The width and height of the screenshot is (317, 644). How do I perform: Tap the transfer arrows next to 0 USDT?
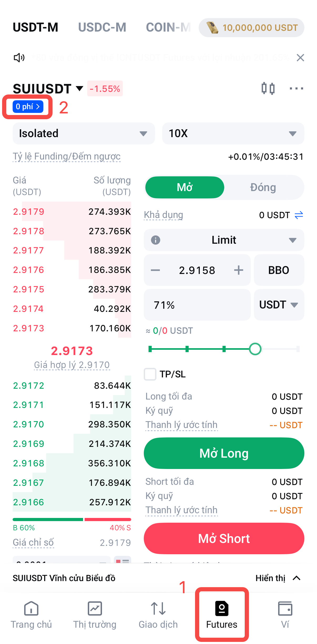(299, 215)
